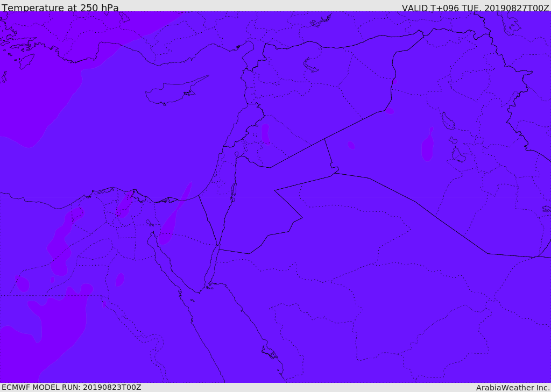The height and width of the screenshot is (392, 551).
Task: Click the 'VALID T+096 TUE. 20190827T00Z' label
Action: pyautogui.click(x=476, y=8)
